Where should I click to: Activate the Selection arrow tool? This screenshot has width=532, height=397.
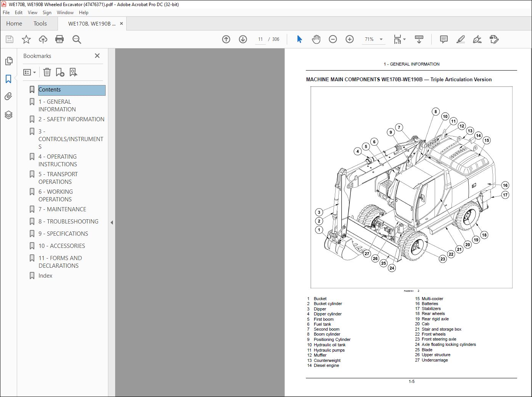click(299, 39)
